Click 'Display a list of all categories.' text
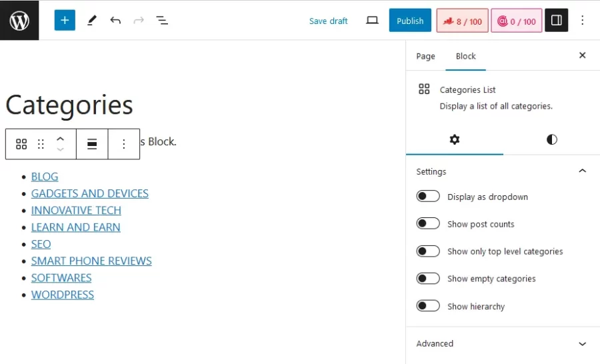 (496, 106)
